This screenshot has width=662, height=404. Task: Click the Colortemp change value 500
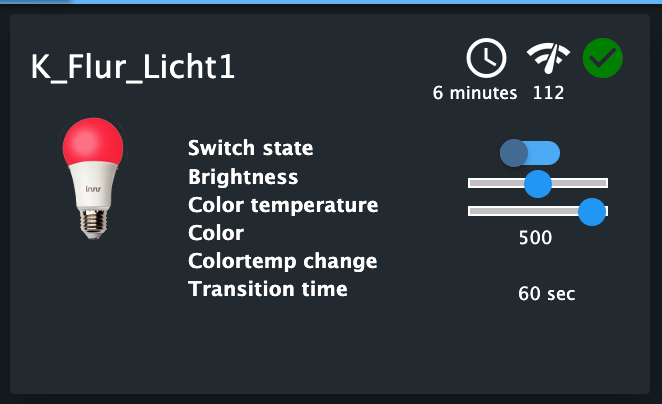[535, 238]
